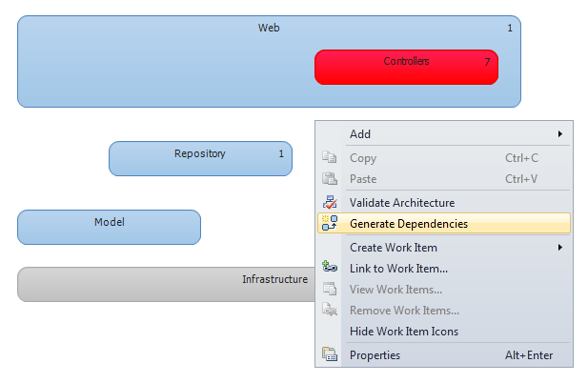Click the Paste clipboard icon
The height and width of the screenshot is (383, 588).
point(329,178)
